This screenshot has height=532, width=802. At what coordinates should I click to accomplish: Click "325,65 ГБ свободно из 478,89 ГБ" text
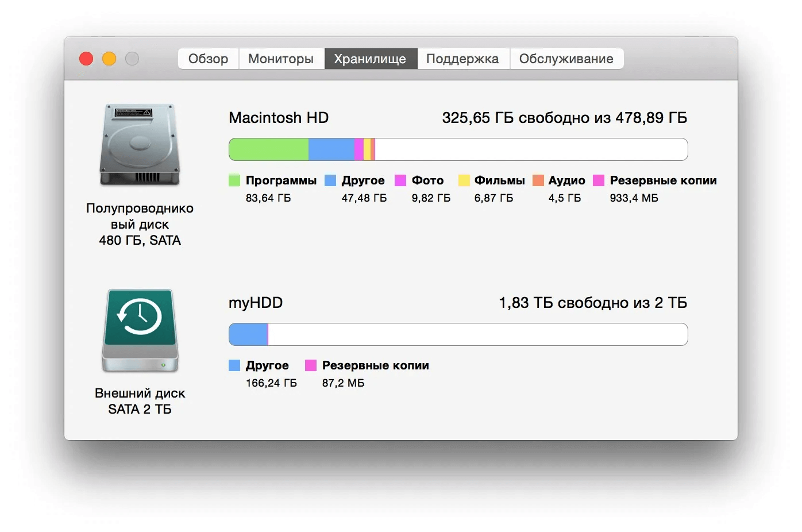[565, 118]
